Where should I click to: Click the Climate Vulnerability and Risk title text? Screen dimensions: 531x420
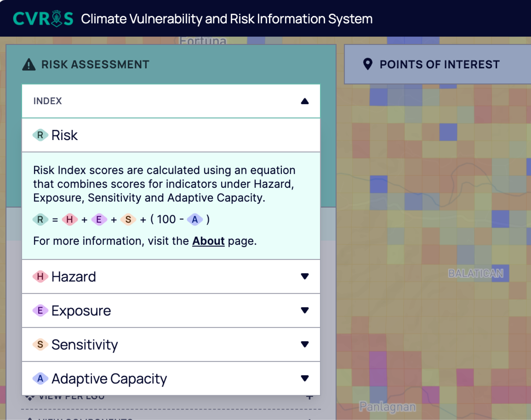(x=227, y=19)
